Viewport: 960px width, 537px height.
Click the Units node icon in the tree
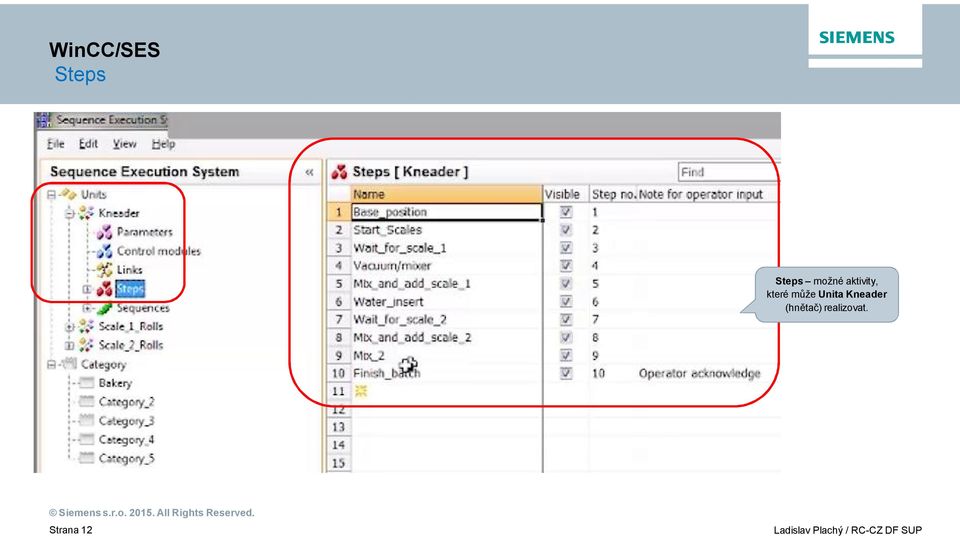click(x=69, y=194)
